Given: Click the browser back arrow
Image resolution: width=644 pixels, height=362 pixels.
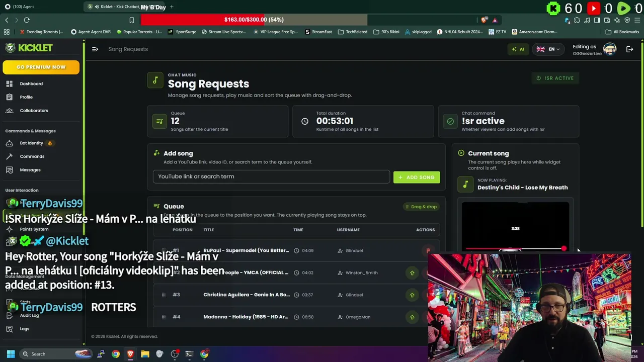Looking at the screenshot, I should click(7, 20).
